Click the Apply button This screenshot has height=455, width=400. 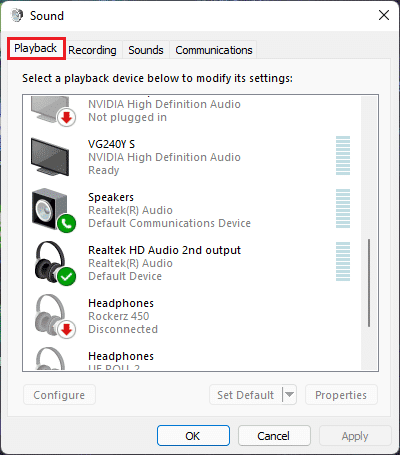tap(355, 435)
